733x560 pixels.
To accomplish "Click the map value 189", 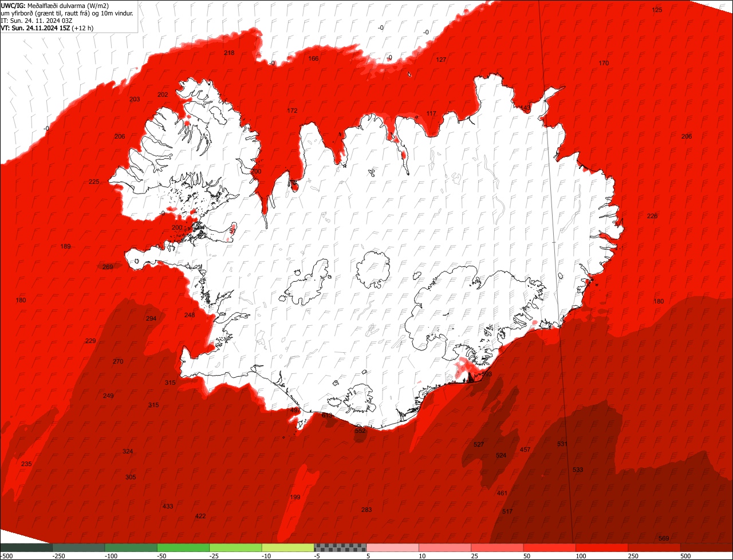I will (66, 246).
